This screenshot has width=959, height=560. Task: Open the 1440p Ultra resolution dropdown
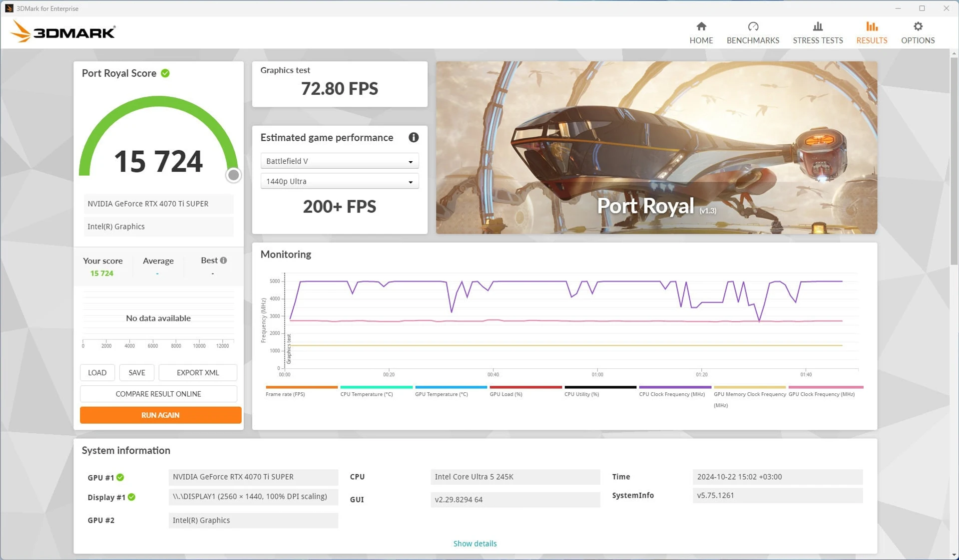coord(340,181)
